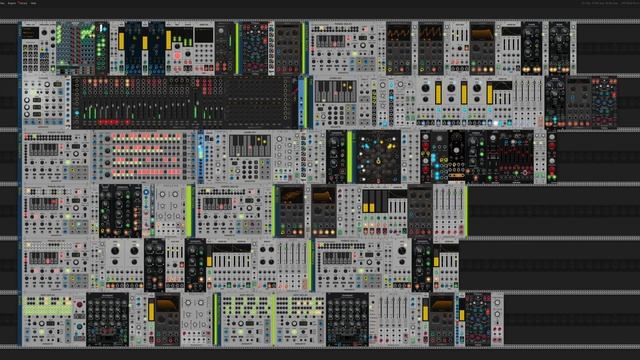Click the single large knob near the right of the fifth rack row
The height and width of the screenshot is (360, 640).
pos(402,251)
